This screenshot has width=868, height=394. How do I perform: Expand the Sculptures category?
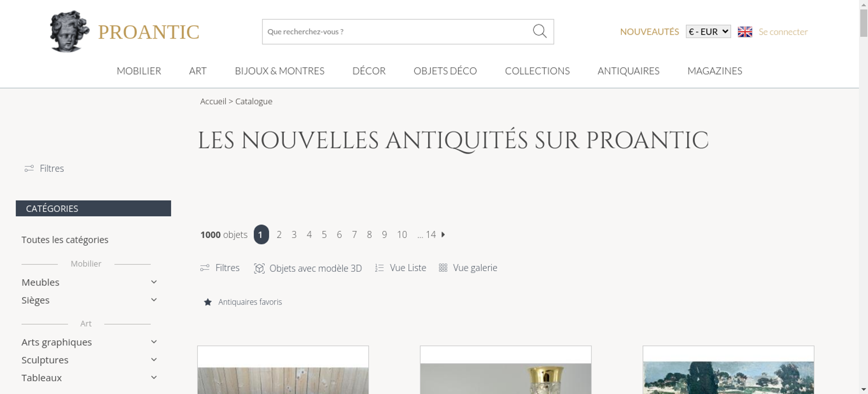pos(154,360)
